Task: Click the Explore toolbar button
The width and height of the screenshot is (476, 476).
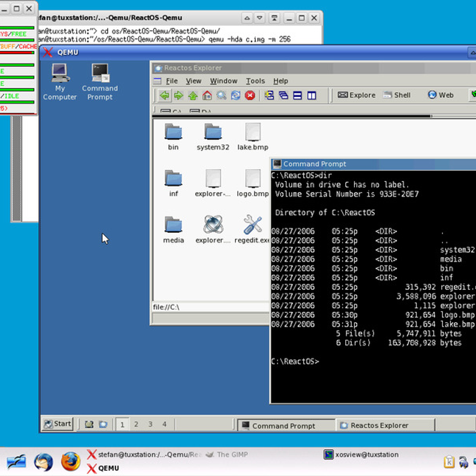Action: point(356,95)
